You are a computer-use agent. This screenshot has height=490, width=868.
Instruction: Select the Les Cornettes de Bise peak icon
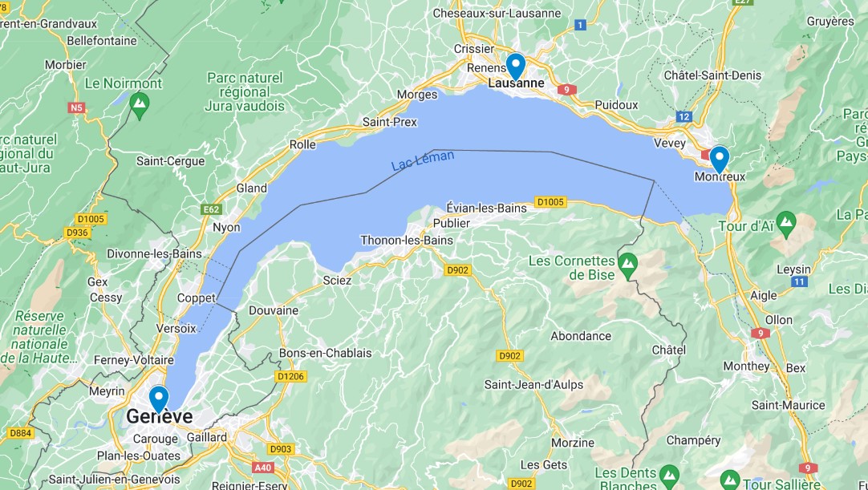[x=628, y=265]
